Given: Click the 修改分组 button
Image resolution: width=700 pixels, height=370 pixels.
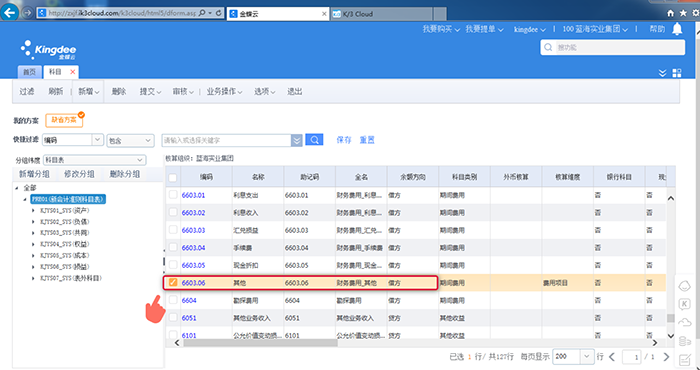Looking at the screenshot, I should tap(79, 174).
